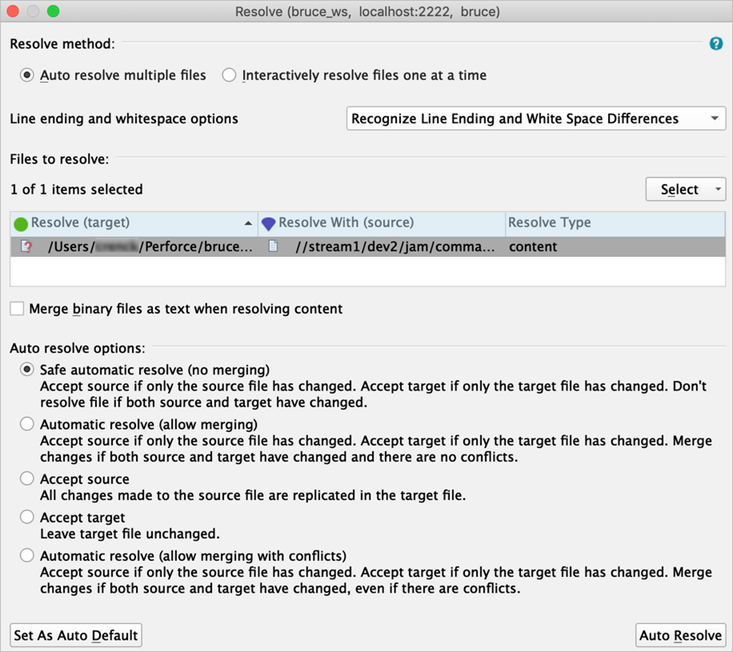Enable Merge binary files as text checkbox
Viewport: 733px width, 652px height.
17,309
